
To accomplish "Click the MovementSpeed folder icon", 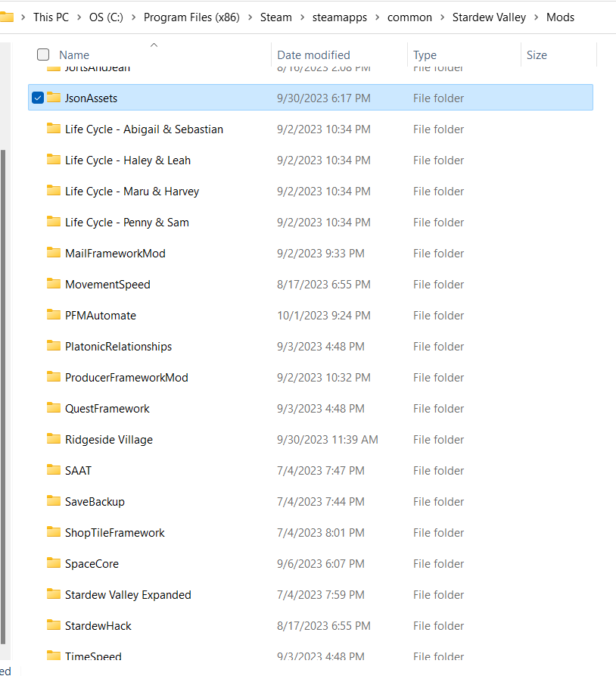I will click(54, 284).
